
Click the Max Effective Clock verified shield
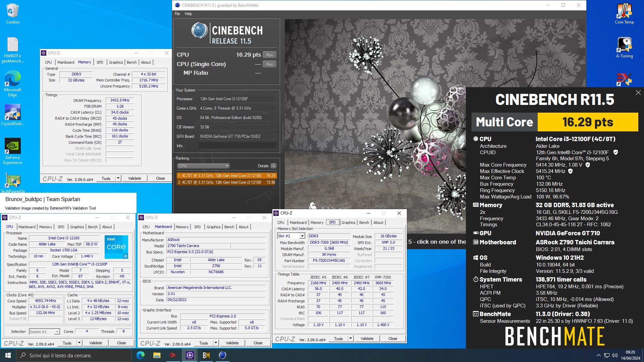click(570, 171)
